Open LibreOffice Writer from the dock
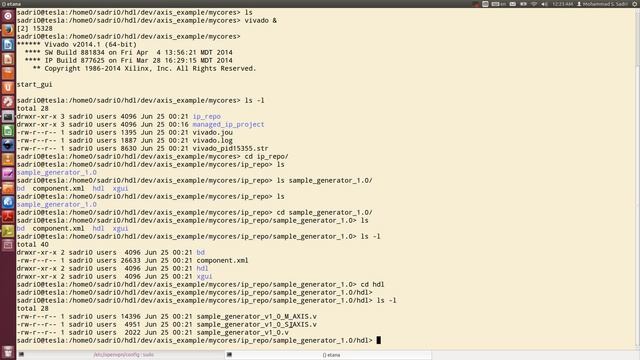This screenshot has width=640, height=360. point(8,44)
